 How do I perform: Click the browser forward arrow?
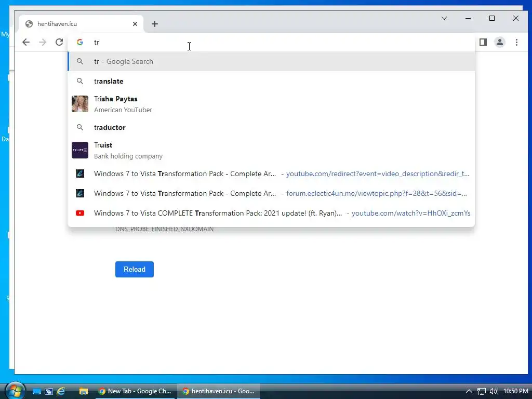43,42
